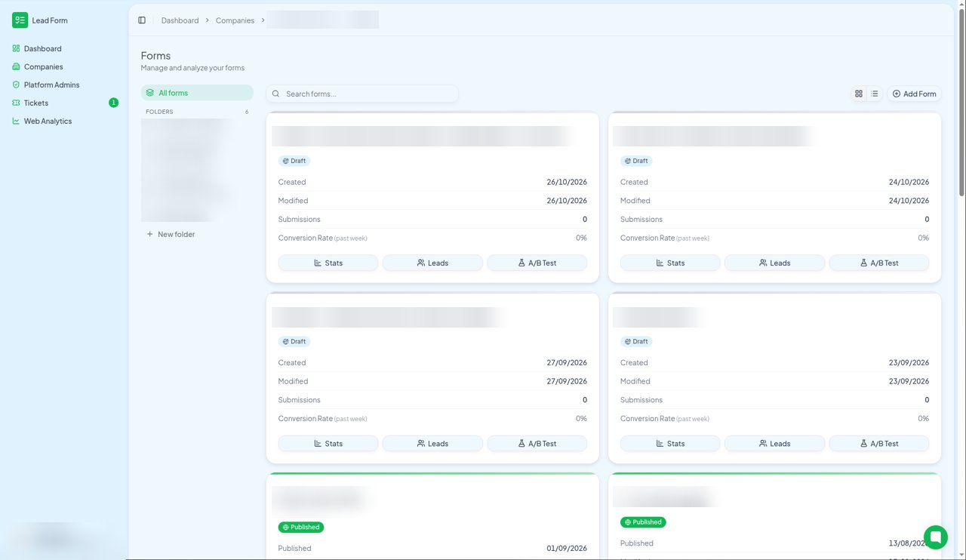Create a New folder
This screenshot has width=966, height=560.
(171, 235)
